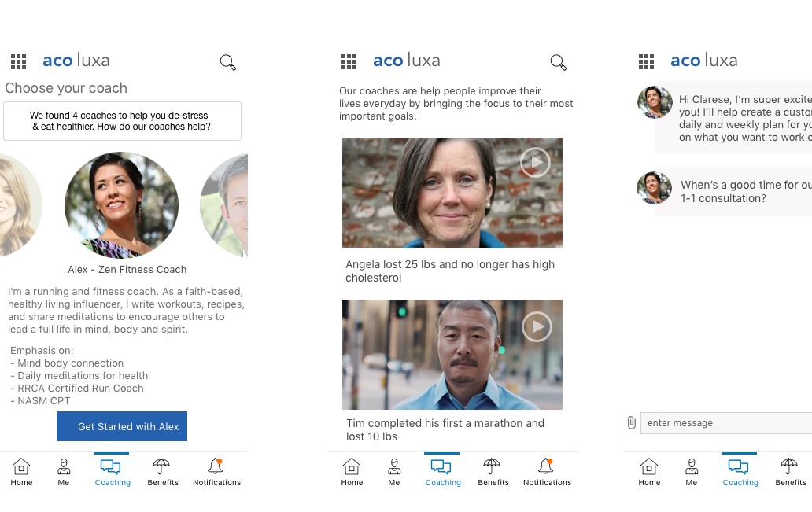
Task: Click the paperclip attachment icon beside message box
Action: pos(631,423)
